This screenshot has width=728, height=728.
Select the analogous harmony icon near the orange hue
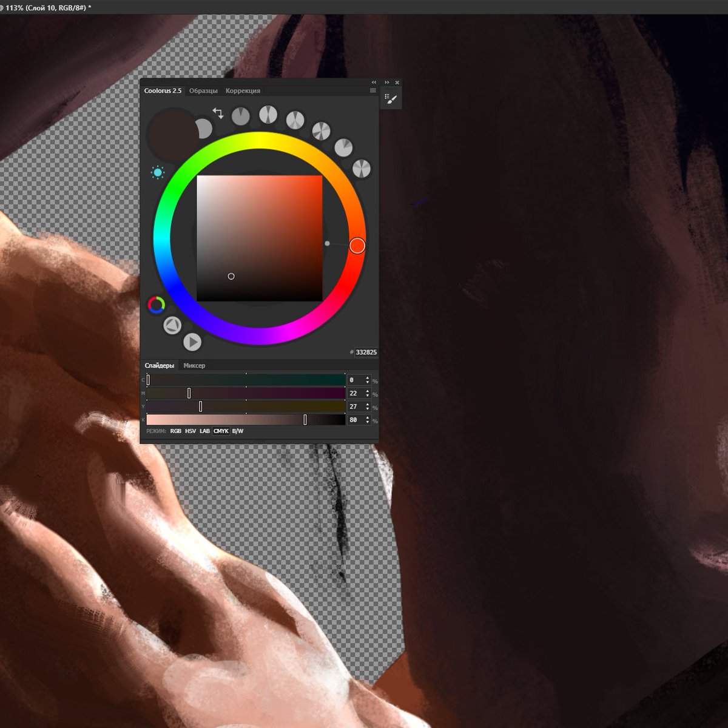(343, 147)
